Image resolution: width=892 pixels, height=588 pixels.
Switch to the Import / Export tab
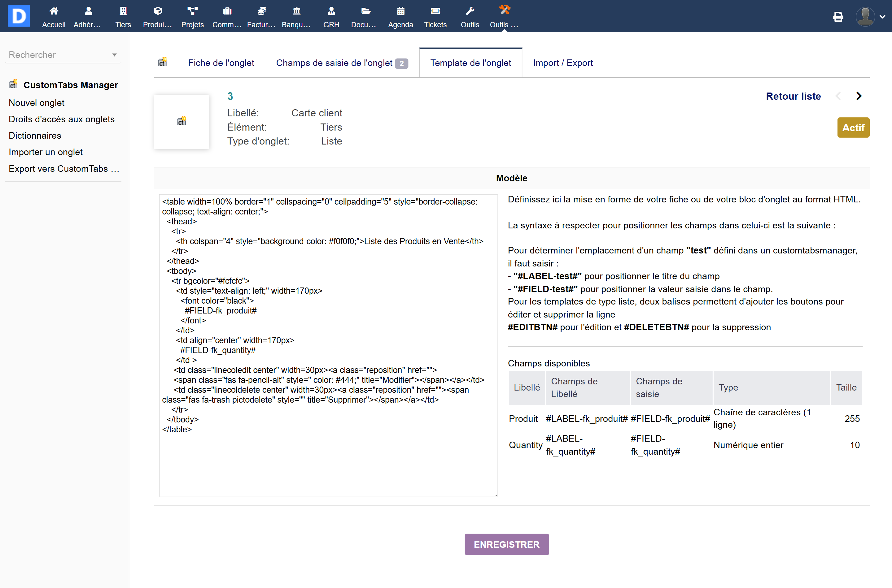(x=562, y=63)
